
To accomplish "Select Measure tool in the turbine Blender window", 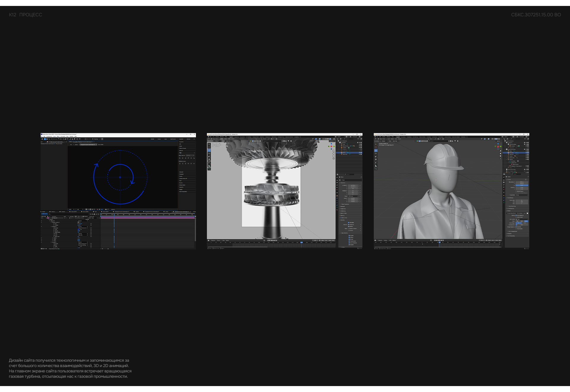I will click(209, 166).
